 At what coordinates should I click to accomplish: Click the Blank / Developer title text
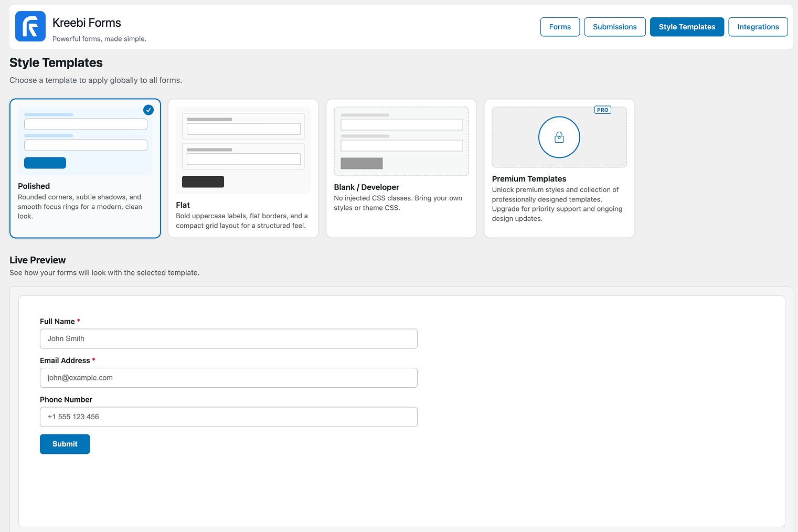(x=367, y=187)
